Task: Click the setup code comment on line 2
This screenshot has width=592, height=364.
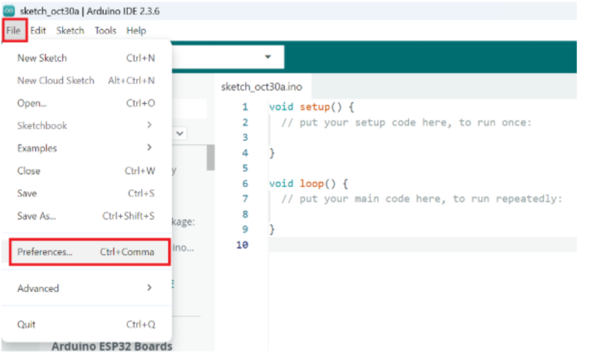Action: (x=406, y=123)
